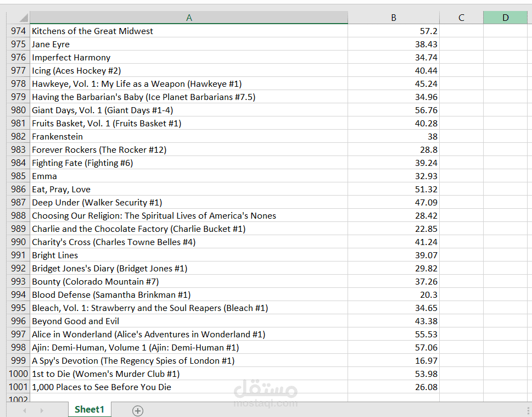Click '1,000 Places to See Before You Die'
This screenshot has height=417, width=532.
(189, 387)
